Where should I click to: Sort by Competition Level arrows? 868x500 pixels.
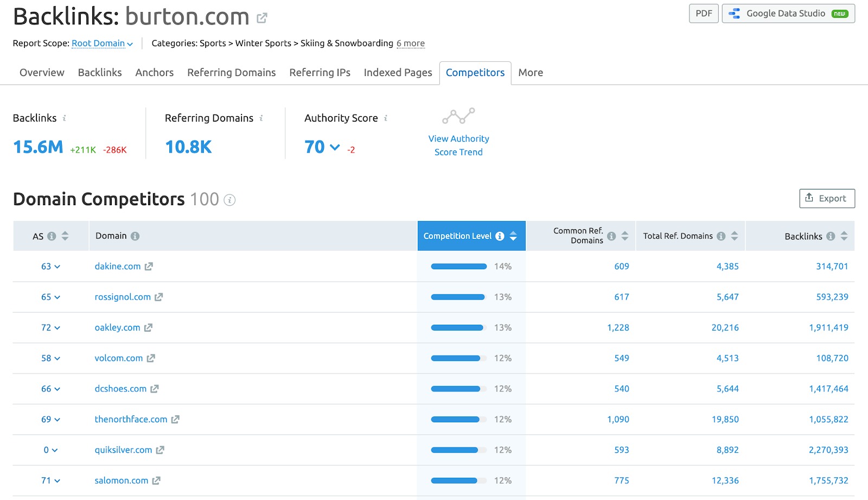click(513, 236)
